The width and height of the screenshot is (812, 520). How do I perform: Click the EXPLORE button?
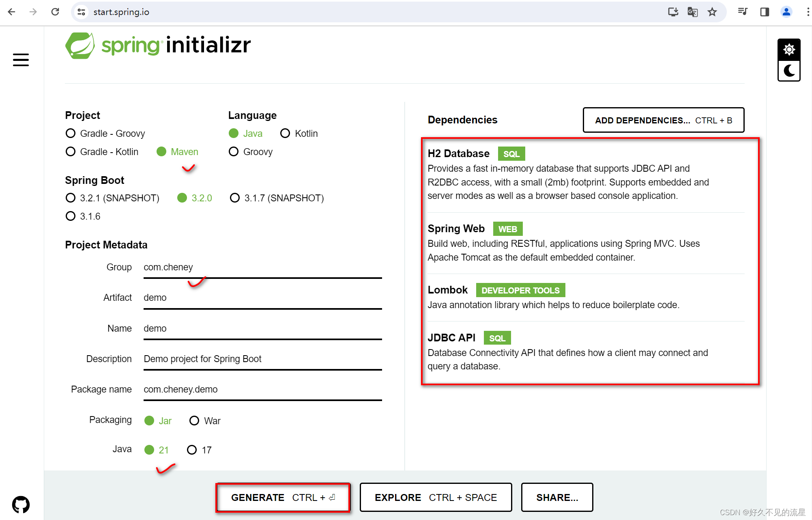coord(436,498)
